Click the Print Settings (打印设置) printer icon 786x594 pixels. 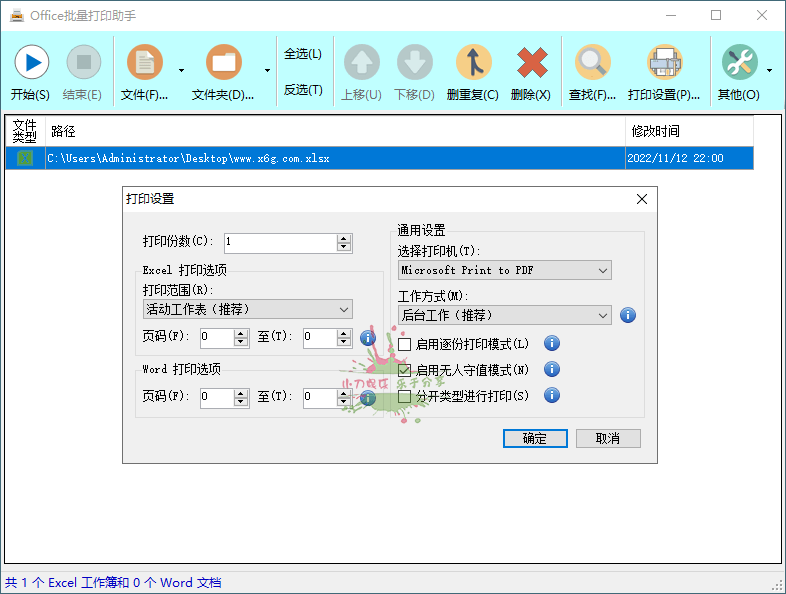664,63
